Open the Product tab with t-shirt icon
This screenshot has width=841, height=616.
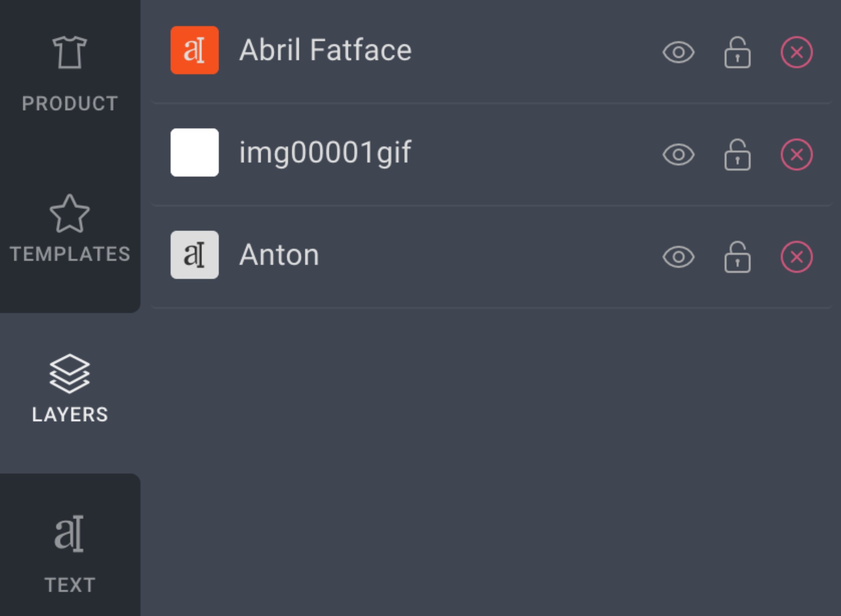click(x=70, y=74)
